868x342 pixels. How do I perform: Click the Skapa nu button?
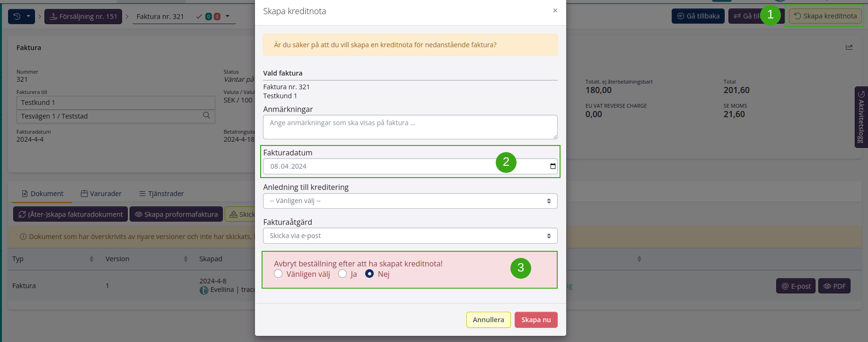click(x=535, y=320)
